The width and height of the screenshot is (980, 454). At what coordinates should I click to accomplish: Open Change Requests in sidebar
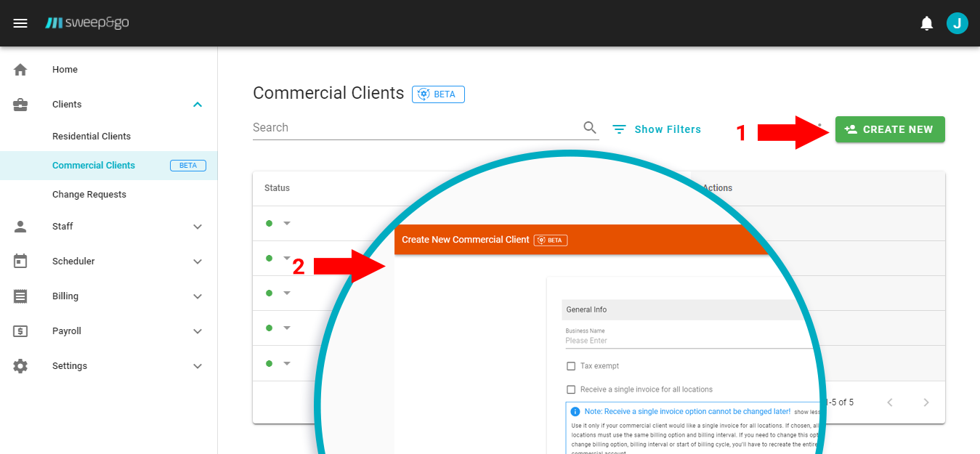pyautogui.click(x=89, y=195)
